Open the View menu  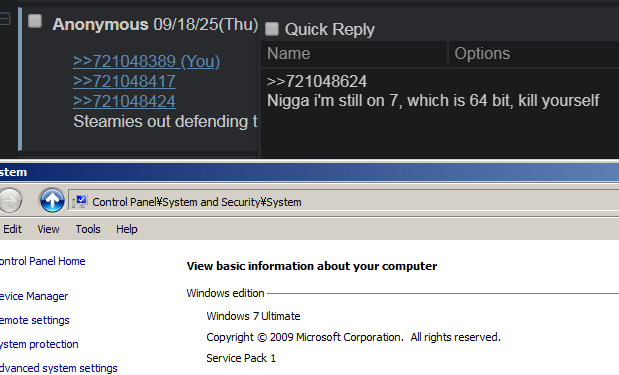tap(48, 229)
